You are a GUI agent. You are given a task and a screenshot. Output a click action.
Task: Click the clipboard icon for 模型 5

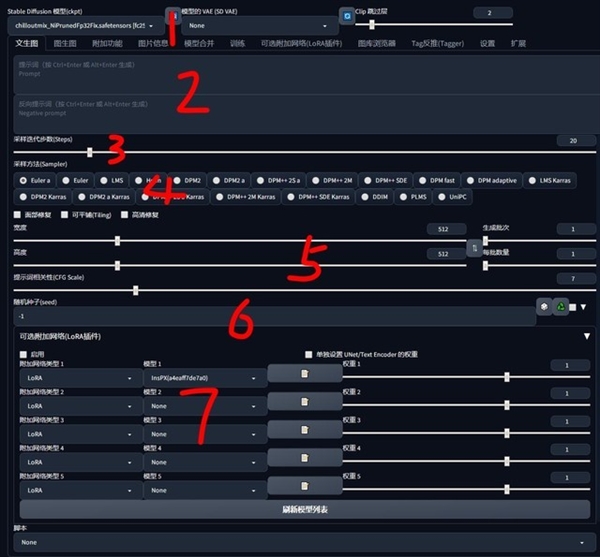point(304,486)
